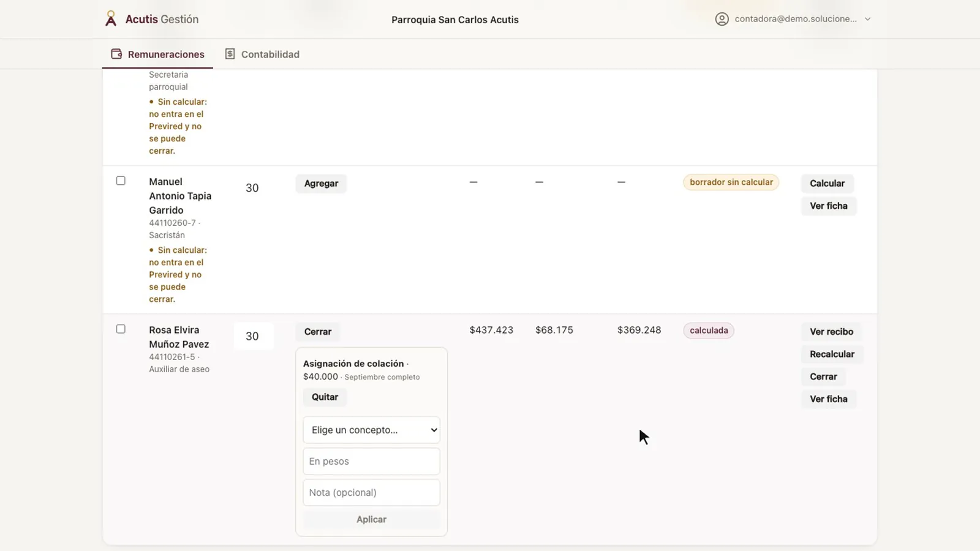Click the 'borrador sin calcular' status badge

(731, 182)
